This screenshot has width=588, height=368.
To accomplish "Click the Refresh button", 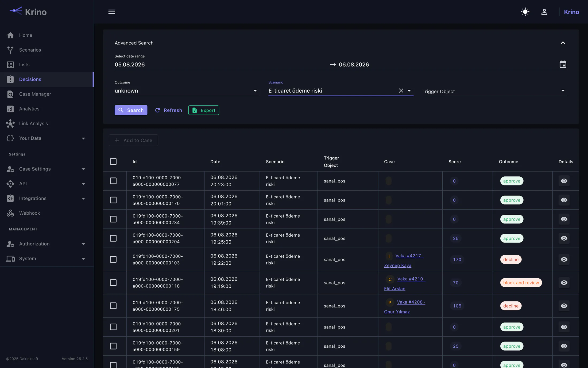I will [168, 110].
